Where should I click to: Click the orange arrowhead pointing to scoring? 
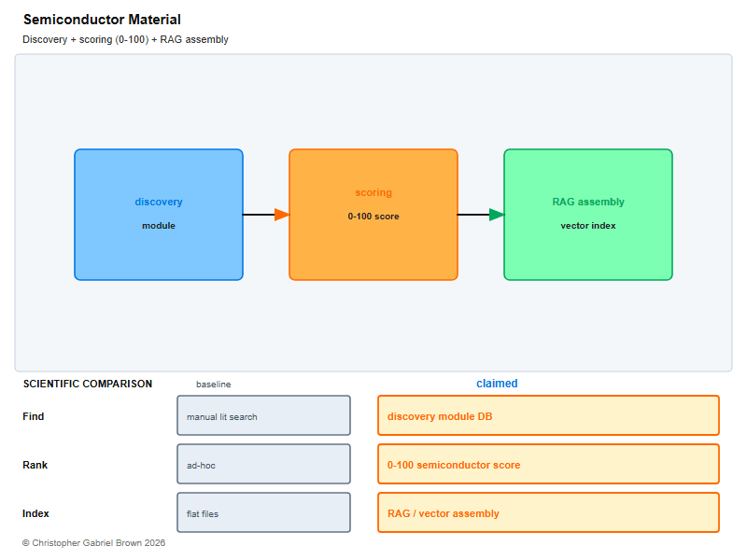(282, 215)
